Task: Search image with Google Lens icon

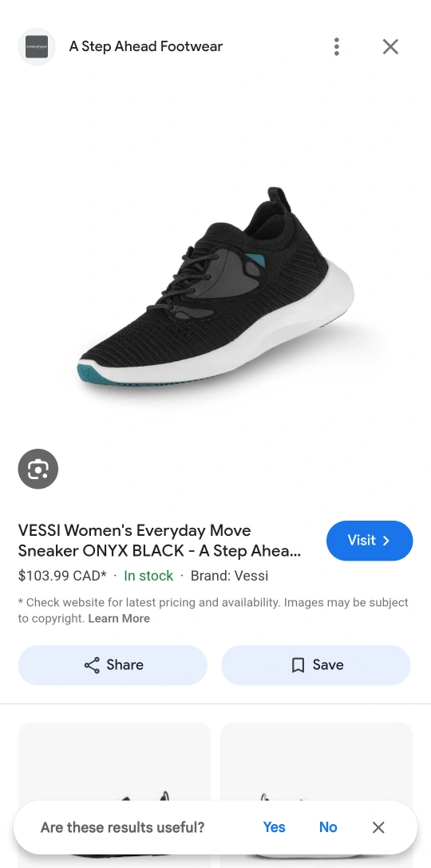Action: (x=38, y=469)
